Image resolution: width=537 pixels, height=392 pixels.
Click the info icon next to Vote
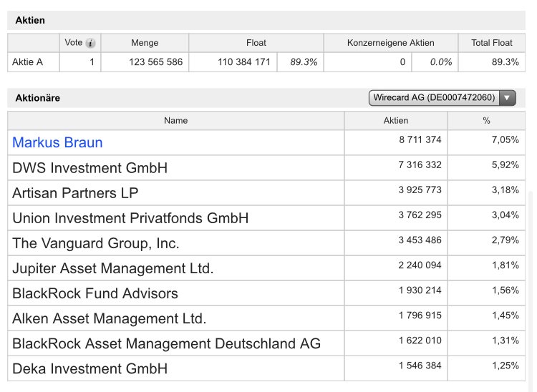click(91, 43)
